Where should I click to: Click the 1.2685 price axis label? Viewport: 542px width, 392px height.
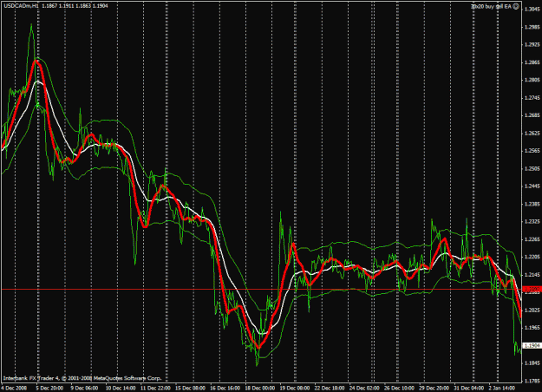532,115
